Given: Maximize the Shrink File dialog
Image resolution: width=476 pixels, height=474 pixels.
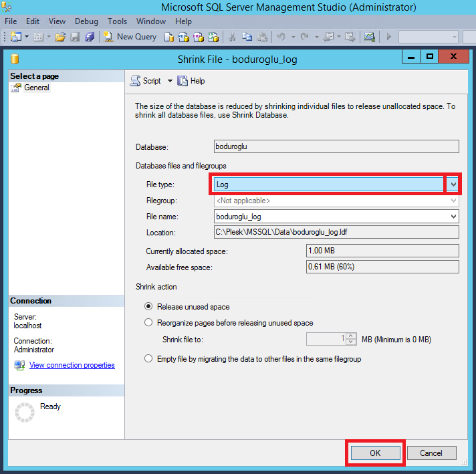Looking at the screenshot, I should pyautogui.click(x=430, y=56).
